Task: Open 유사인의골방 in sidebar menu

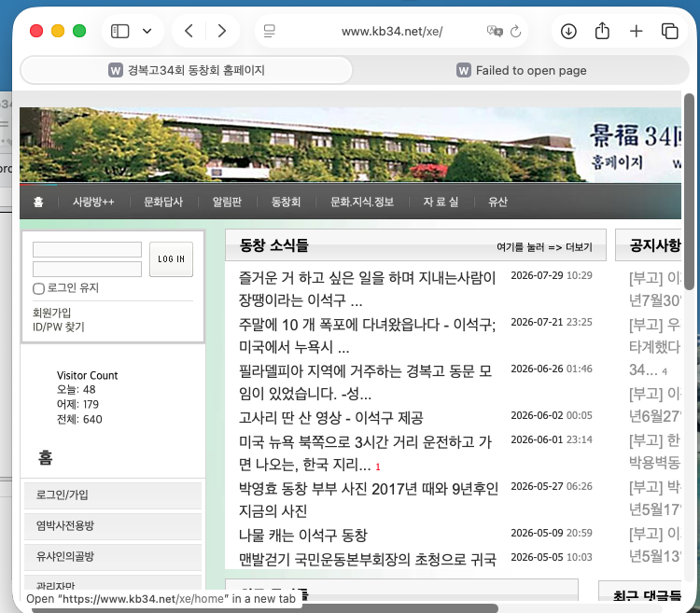Action: [x=113, y=557]
